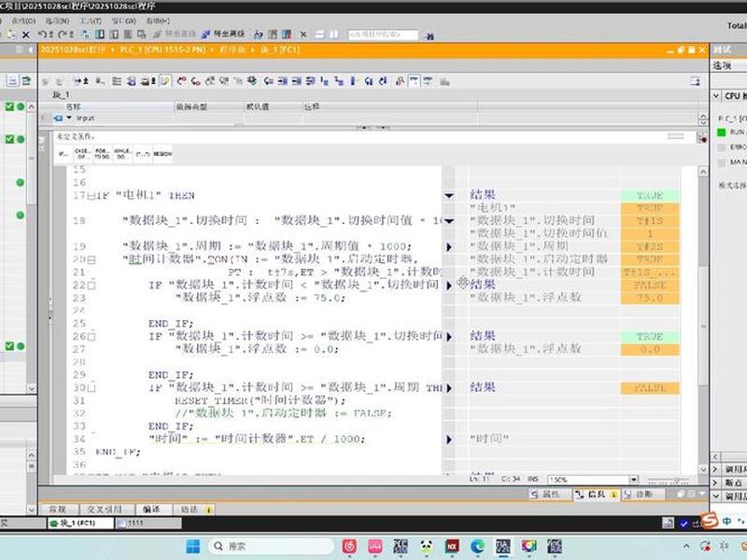The height and width of the screenshot is (560, 747).
Task: Click the 0.0 monitored value cell
Action: pyautogui.click(x=650, y=349)
